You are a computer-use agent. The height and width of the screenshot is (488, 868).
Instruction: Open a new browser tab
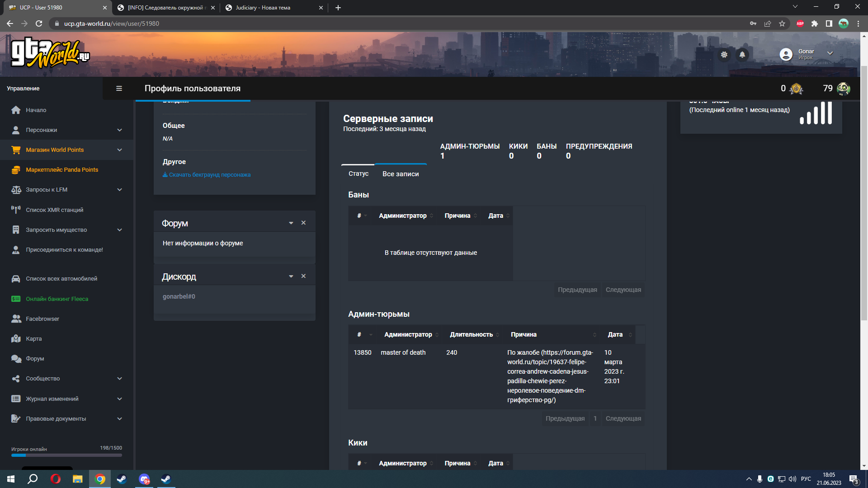(338, 8)
